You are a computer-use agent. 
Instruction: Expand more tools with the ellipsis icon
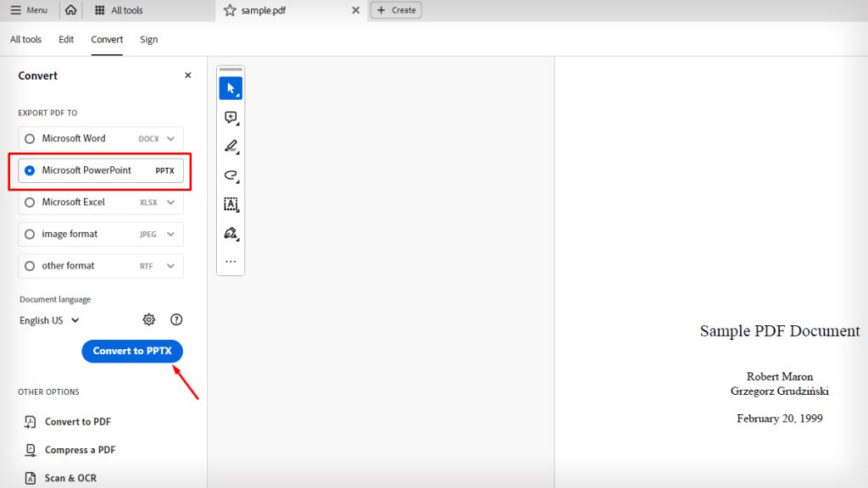pyautogui.click(x=231, y=261)
